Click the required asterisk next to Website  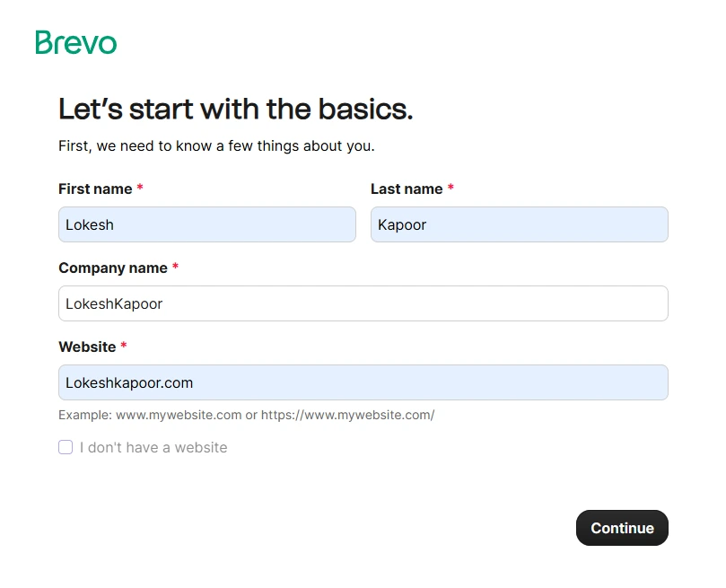(124, 347)
